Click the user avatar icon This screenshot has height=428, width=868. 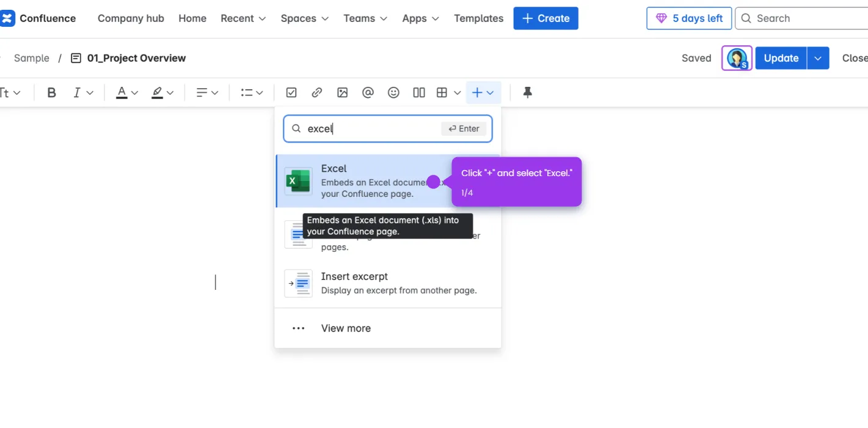[x=737, y=58]
